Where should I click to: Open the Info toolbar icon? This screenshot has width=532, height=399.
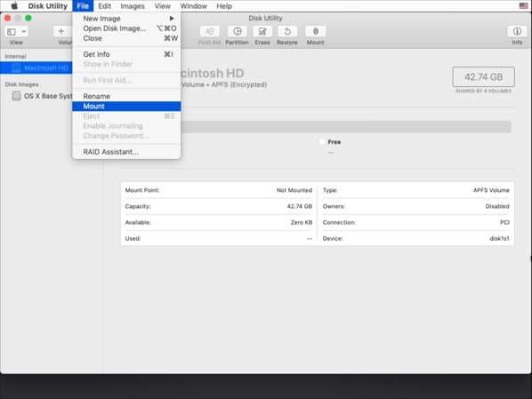click(x=517, y=31)
